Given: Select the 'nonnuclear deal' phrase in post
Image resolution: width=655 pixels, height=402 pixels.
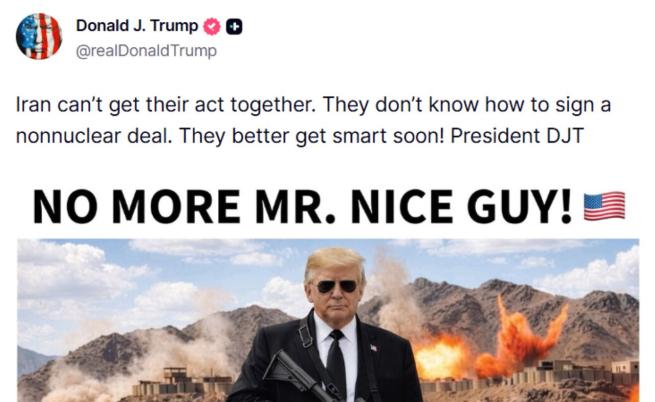Looking at the screenshot, I should click(x=94, y=136).
